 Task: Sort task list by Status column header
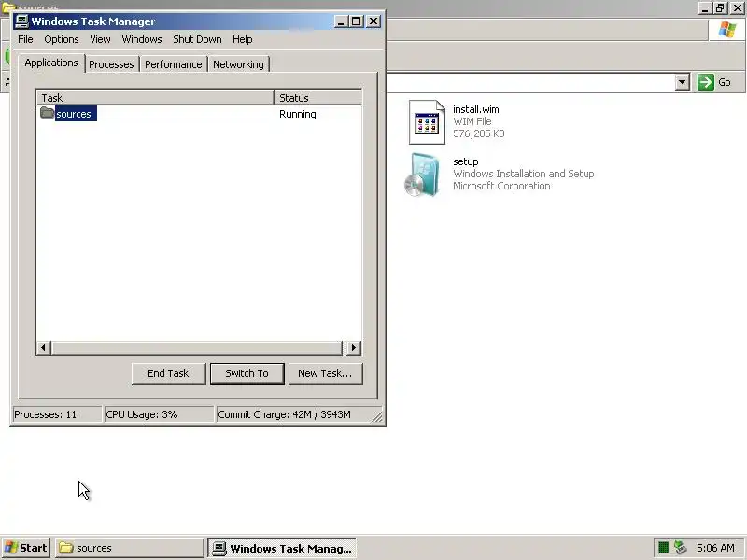point(317,98)
